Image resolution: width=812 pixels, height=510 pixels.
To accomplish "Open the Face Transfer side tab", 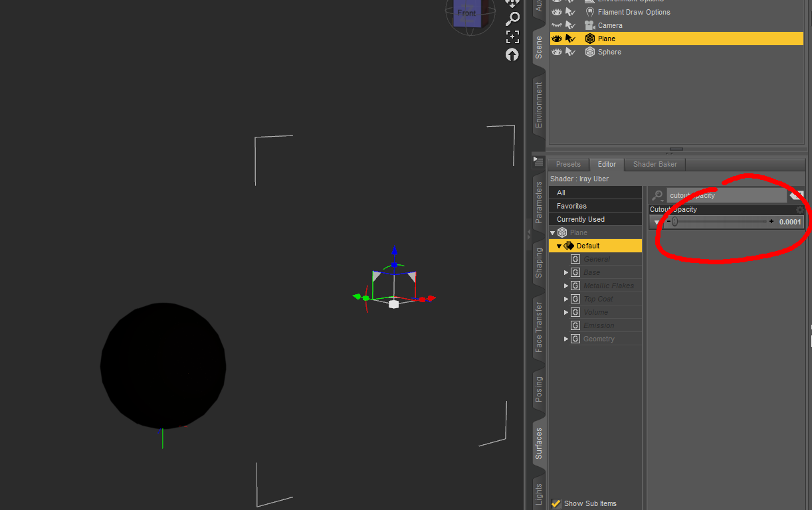I will tap(539, 326).
